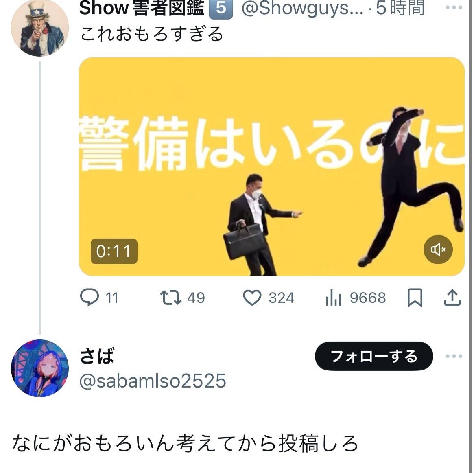The image size is (476, 473).
Task: Open the @sabamlso2525 handle
Action: click(x=153, y=381)
